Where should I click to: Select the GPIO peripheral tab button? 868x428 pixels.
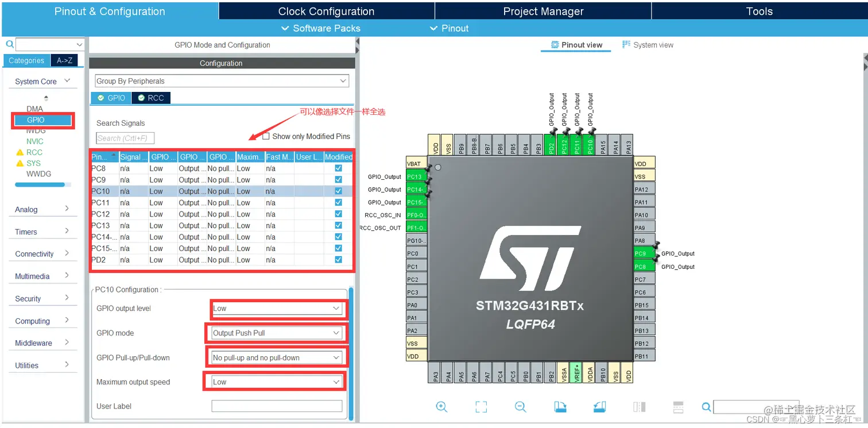tap(111, 98)
